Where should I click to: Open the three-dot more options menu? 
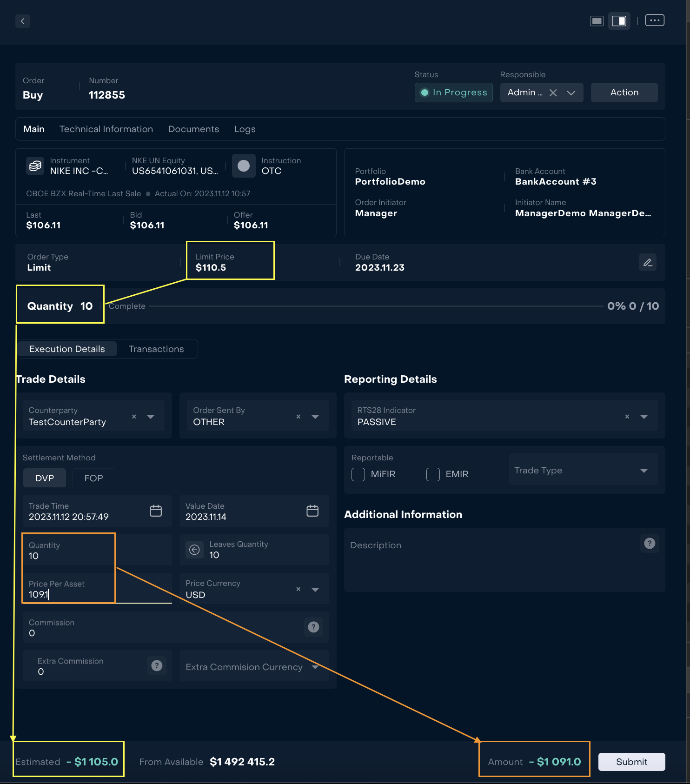pyautogui.click(x=654, y=20)
